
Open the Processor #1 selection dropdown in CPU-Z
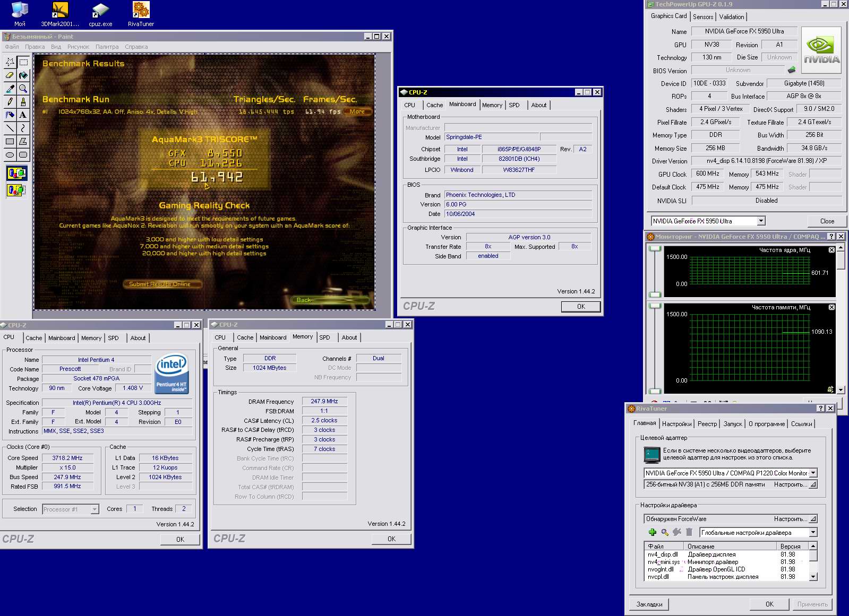(95, 509)
